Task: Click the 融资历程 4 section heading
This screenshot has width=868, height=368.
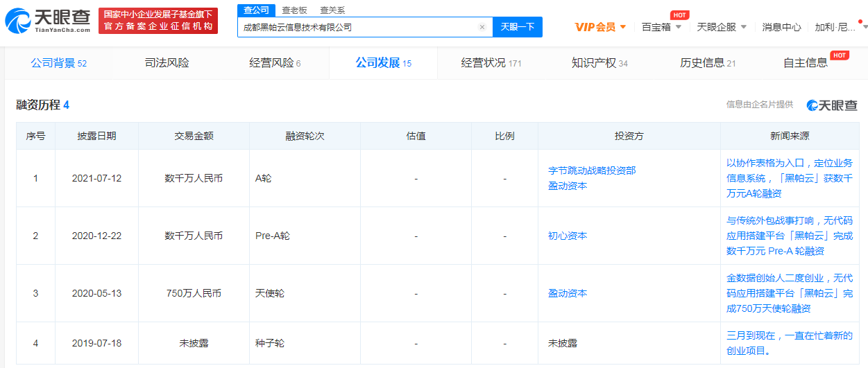Action: tap(43, 105)
